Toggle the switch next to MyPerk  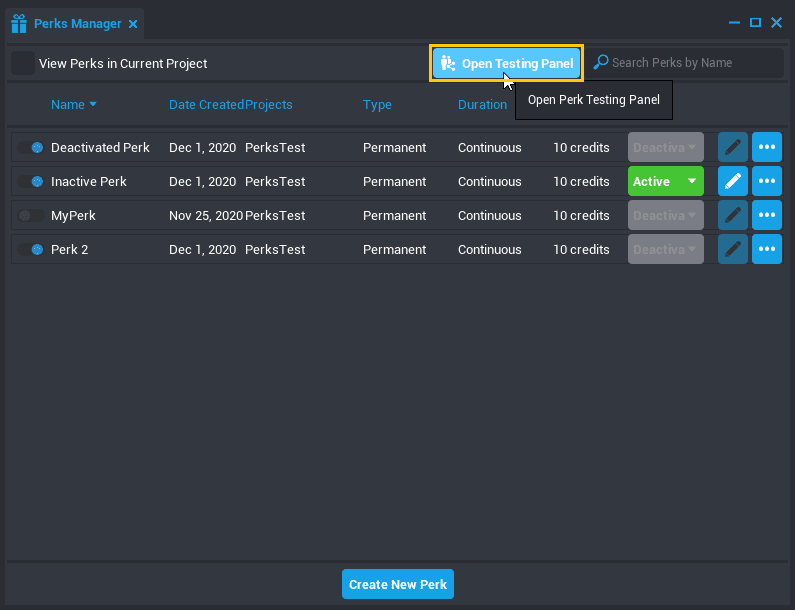[x=31, y=216]
